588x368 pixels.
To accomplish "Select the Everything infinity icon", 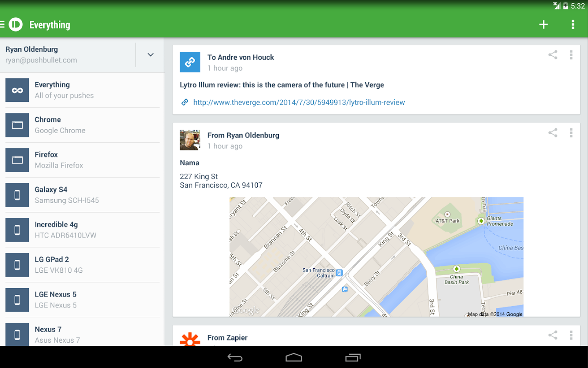I will click(17, 90).
